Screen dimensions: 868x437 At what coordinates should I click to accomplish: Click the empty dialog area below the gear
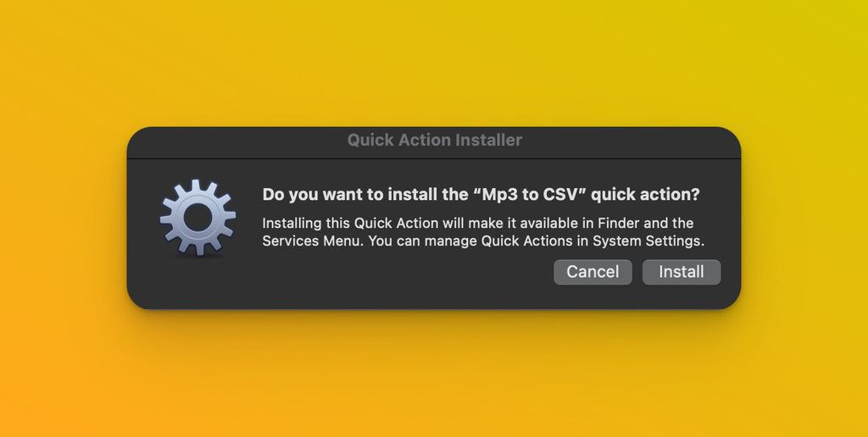click(198, 284)
